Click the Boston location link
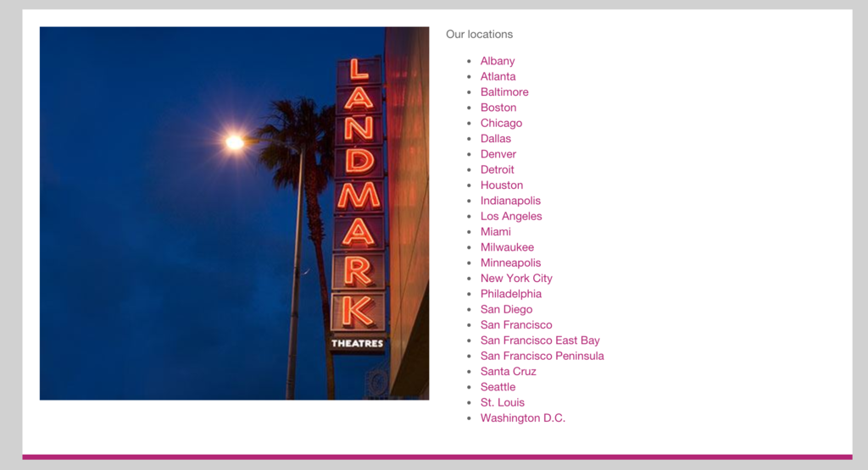The height and width of the screenshot is (470, 868). coord(498,108)
